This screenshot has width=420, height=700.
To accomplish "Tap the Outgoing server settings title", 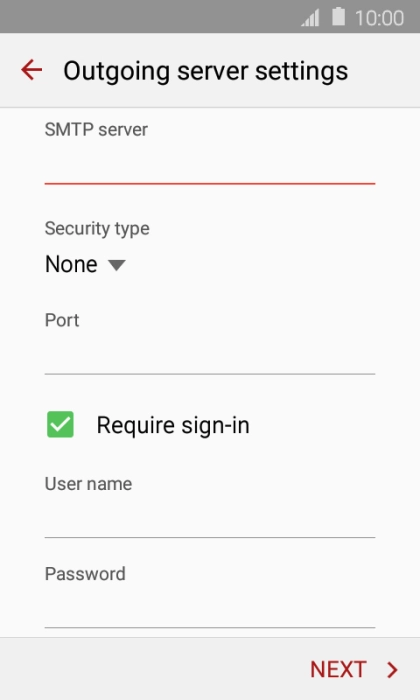I will (x=205, y=71).
